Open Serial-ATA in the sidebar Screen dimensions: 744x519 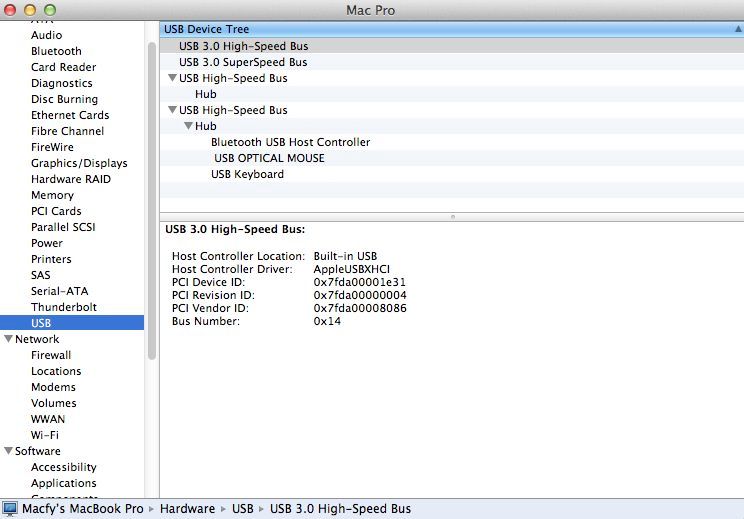(x=59, y=291)
